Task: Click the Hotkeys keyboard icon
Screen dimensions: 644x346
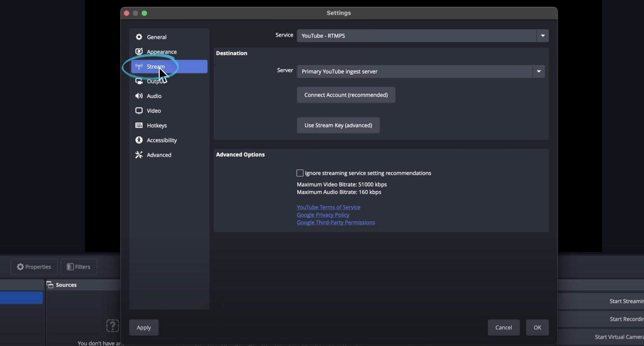Action: 139,125
